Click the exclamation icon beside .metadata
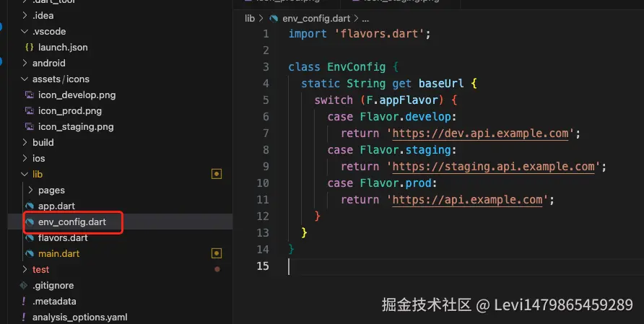644x324 pixels. coord(24,302)
